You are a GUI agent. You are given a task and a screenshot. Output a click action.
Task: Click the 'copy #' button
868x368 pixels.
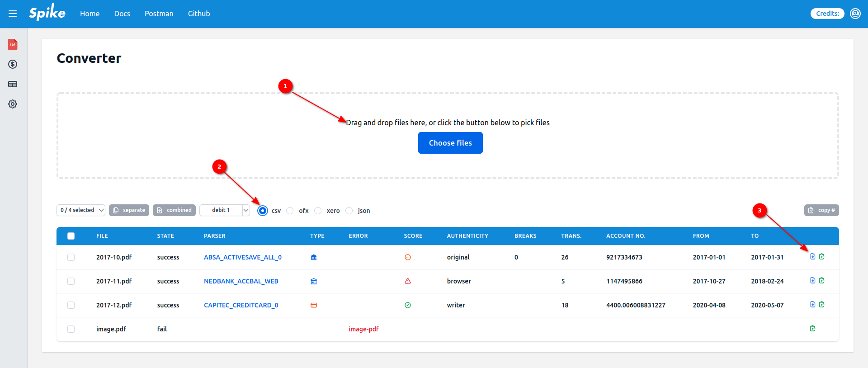[821, 210]
